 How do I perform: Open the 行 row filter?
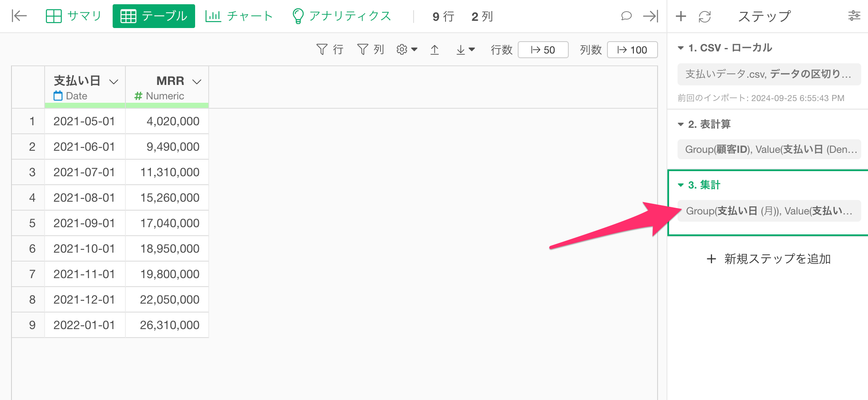(x=330, y=50)
